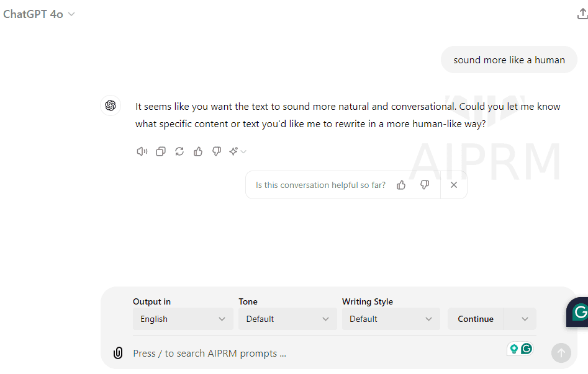Open the Writing Style dropdown
The width and height of the screenshot is (588, 374).
pos(391,319)
